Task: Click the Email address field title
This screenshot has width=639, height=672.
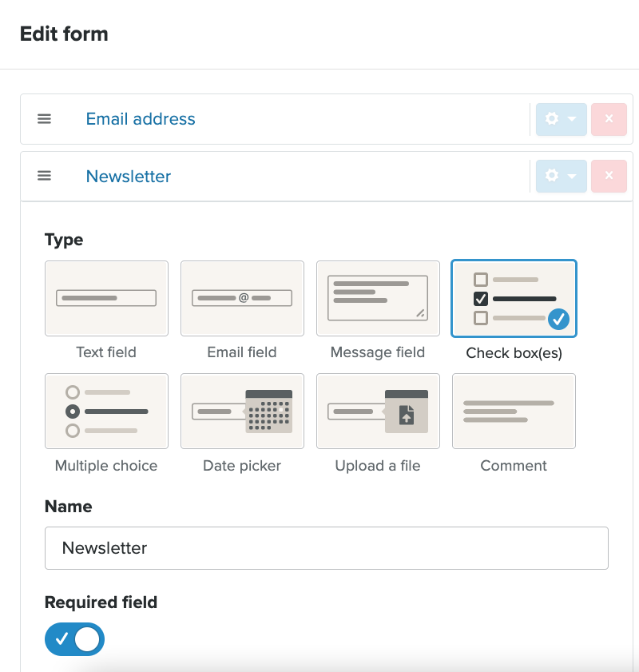Action: (141, 119)
